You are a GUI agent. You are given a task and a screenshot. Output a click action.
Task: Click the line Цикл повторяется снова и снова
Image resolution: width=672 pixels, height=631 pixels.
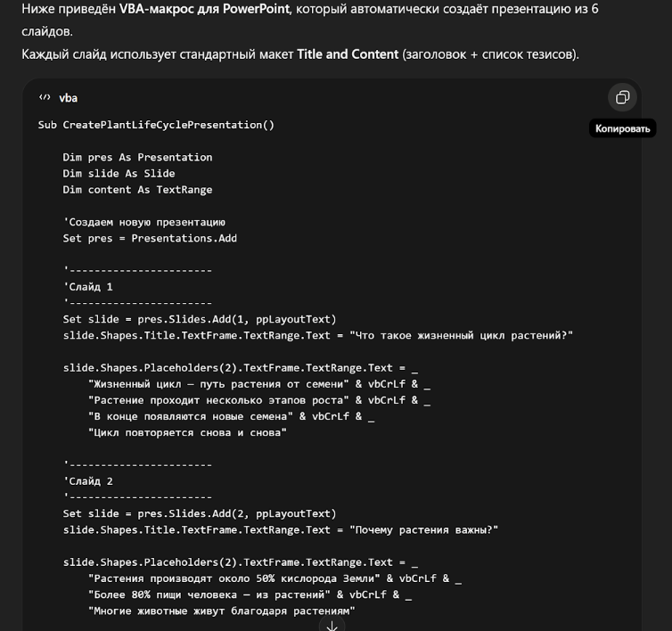point(187,432)
